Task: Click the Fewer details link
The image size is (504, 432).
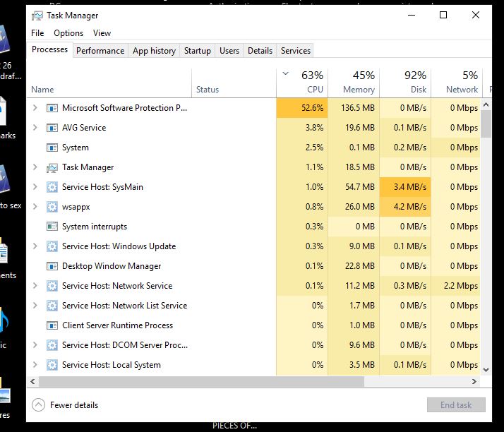Action: (x=74, y=405)
